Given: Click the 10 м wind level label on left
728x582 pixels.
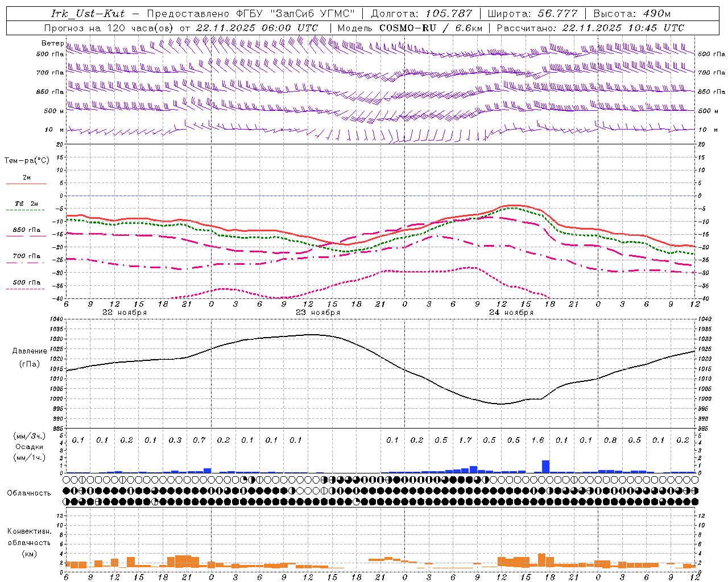Looking at the screenshot, I should (x=54, y=130).
